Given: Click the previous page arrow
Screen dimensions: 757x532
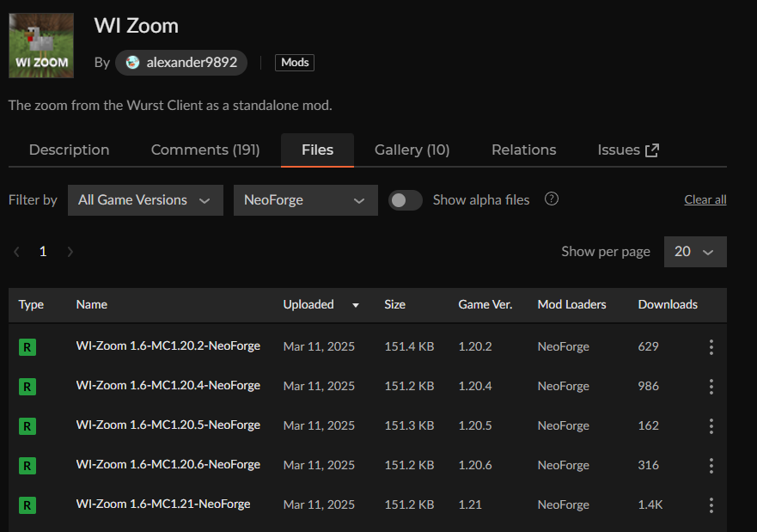Looking at the screenshot, I should pos(16,252).
